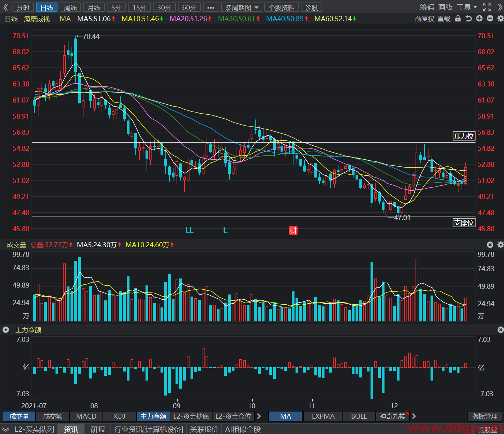This screenshot has height=434, width=504.
Task: Open the volume panel gear settings
Action: click(x=500, y=245)
